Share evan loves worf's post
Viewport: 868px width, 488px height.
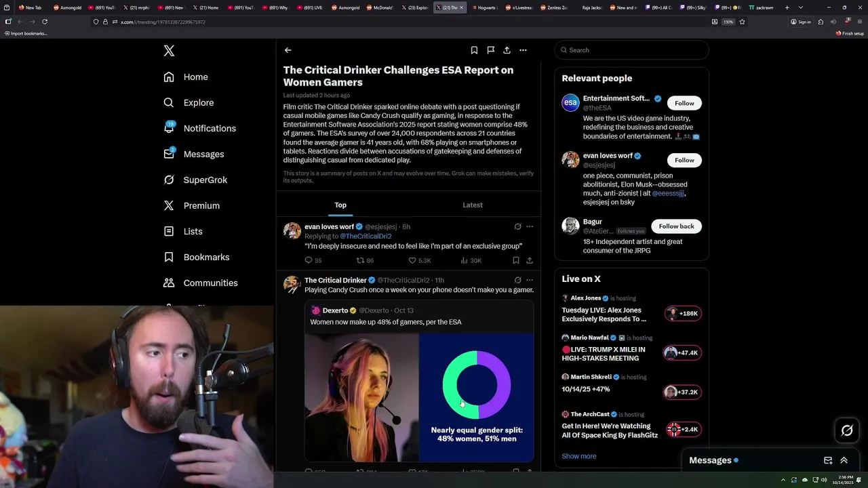(x=530, y=260)
